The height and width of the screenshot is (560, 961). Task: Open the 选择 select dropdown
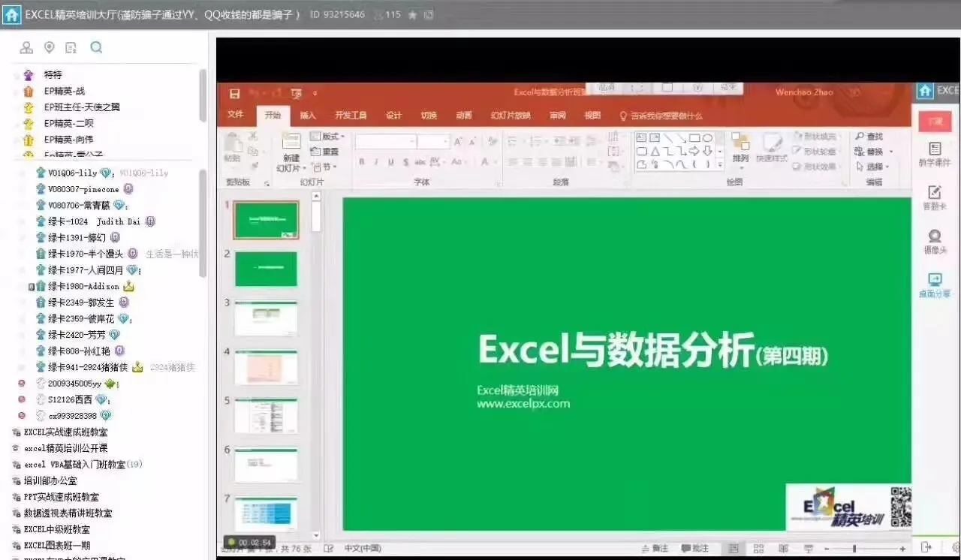tap(874, 167)
